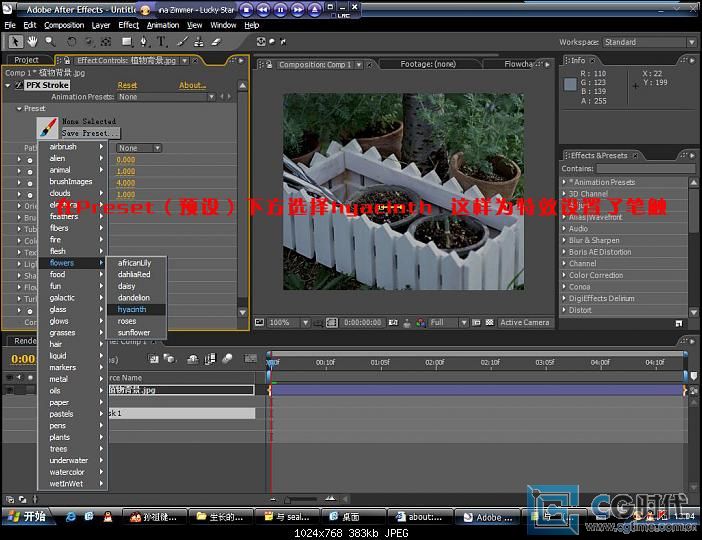The height and width of the screenshot is (540, 702).
Task: Select the Selection arrow tool
Action: (x=15, y=42)
